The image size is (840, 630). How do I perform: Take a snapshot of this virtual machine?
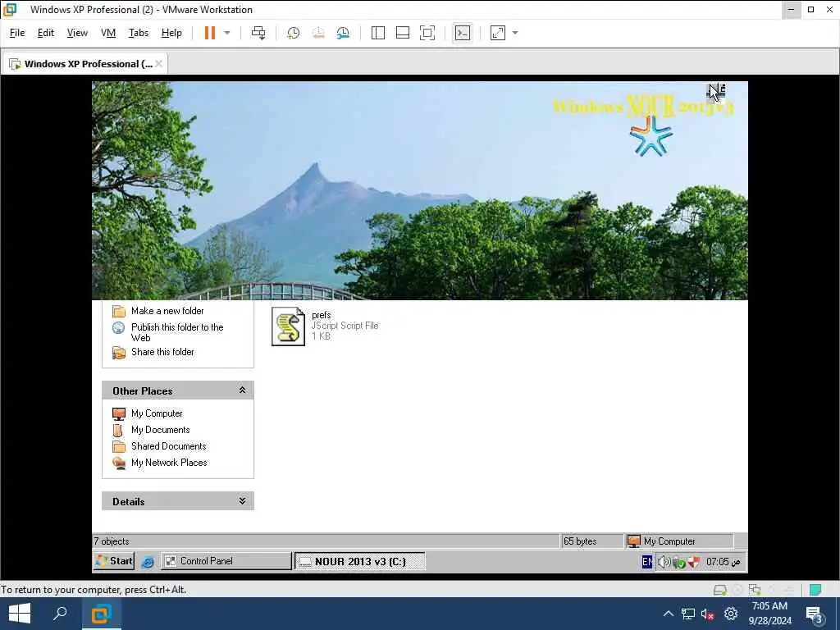click(293, 33)
